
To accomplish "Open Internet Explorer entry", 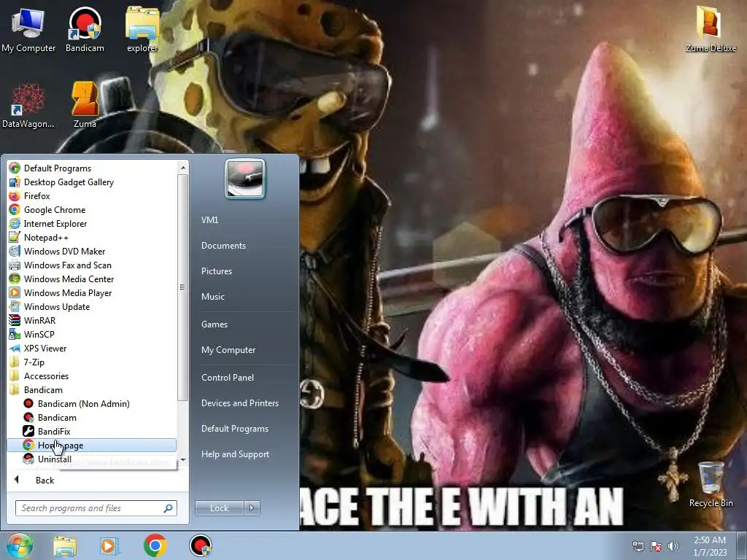I will pos(92,223).
